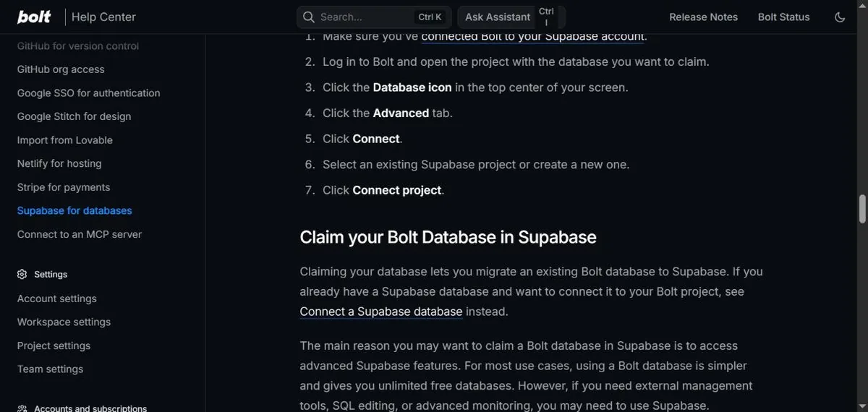Click the search magnifier icon

pyautogui.click(x=309, y=17)
